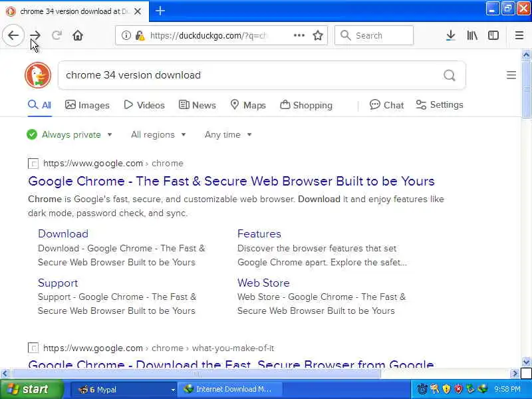Open the All regions filter
The height and width of the screenshot is (399, 532).
pos(158,135)
